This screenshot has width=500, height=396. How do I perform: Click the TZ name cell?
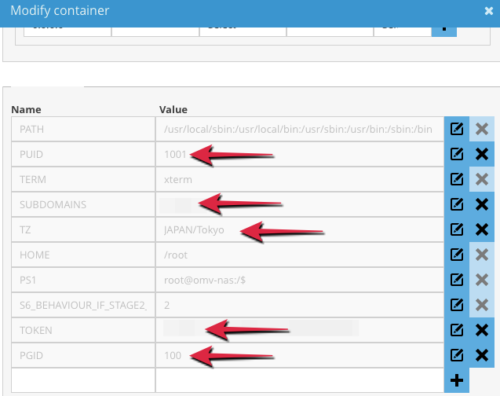83,229
